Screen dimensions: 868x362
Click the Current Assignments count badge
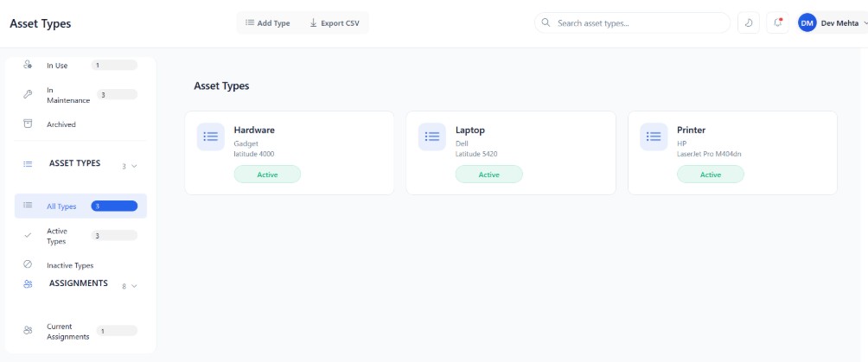(x=118, y=330)
